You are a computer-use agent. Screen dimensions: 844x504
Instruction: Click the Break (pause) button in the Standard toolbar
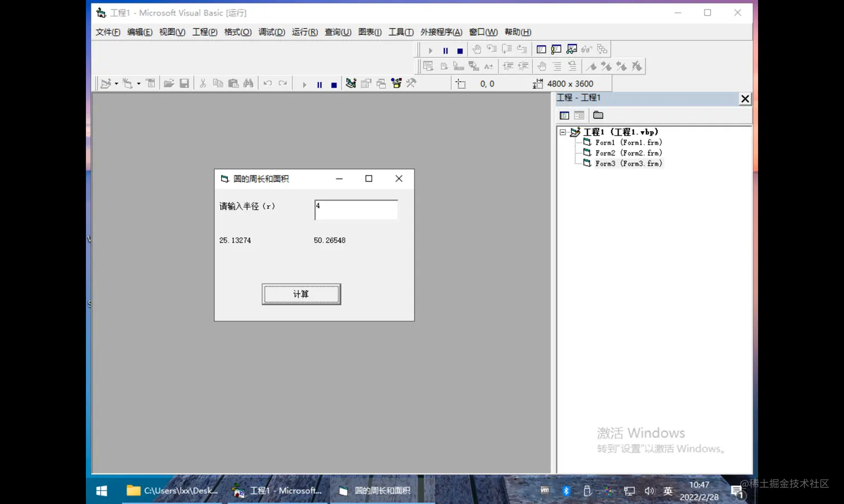[319, 84]
